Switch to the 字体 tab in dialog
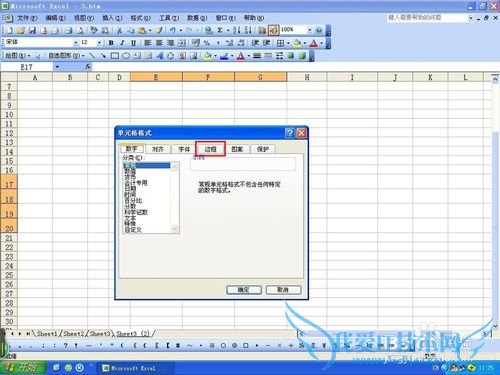This screenshot has height=375, width=500. tap(184, 149)
